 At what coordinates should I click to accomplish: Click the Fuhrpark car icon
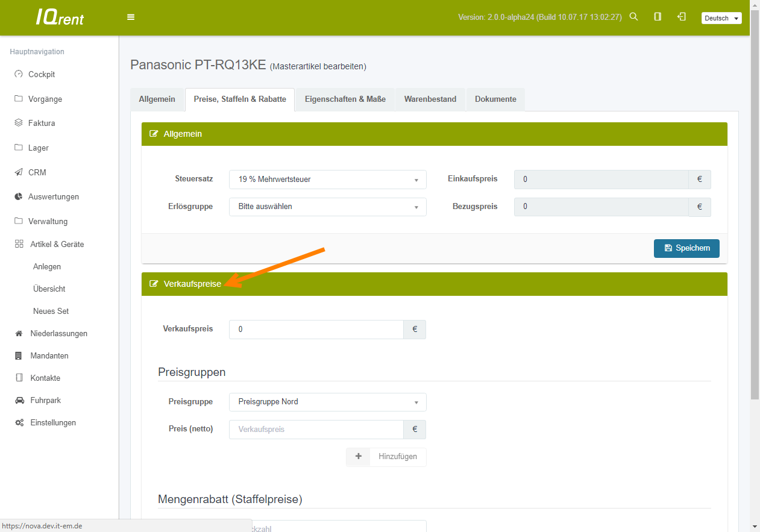pyautogui.click(x=19, y=400)
